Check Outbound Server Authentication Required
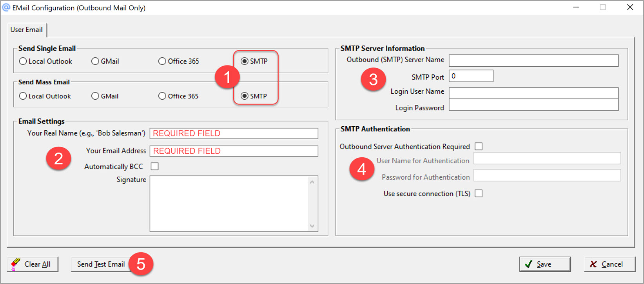The image size is (644, 284). tap(479, 147)
